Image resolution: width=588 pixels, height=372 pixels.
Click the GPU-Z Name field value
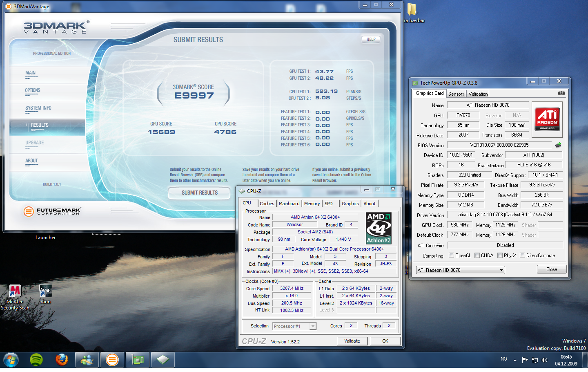pyautogui.click(x=488, y=105)
